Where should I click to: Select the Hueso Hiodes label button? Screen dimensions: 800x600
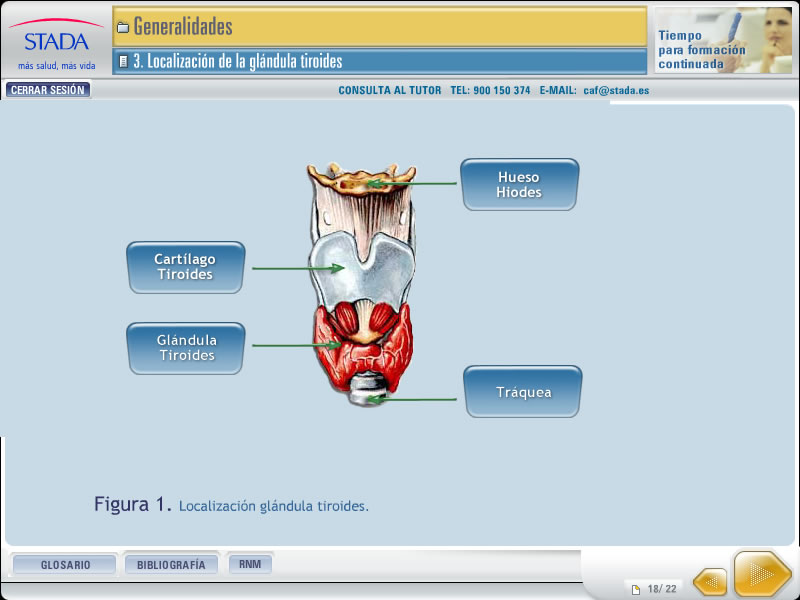519,184
